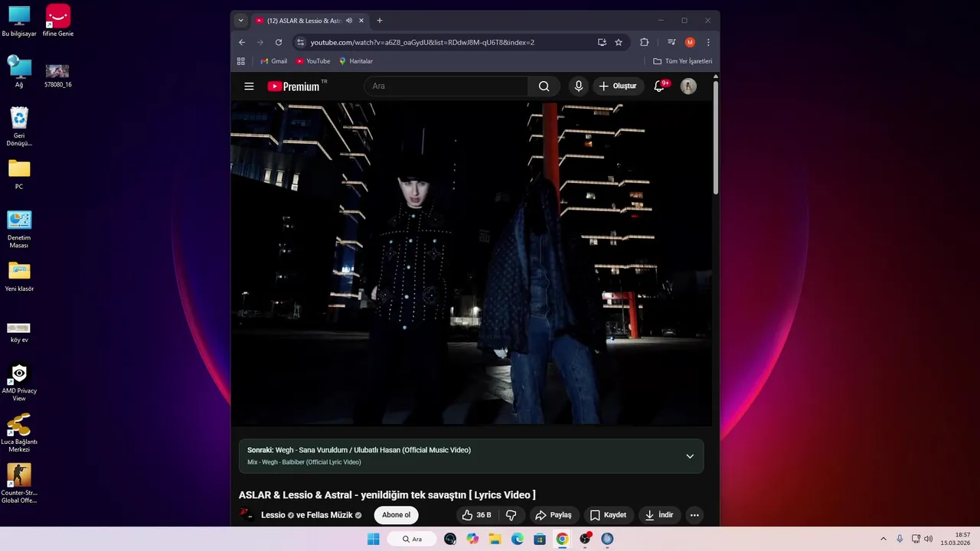Image resolution: width=980 pixels, height=551 pixels.
Task: Open Gmail bookmark
Action: [x=273, y=61]
